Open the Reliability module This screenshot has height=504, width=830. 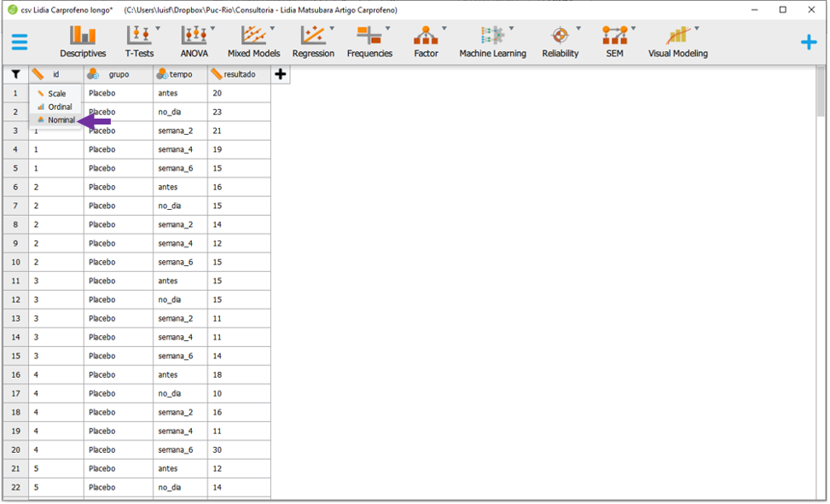coord(560,41)
